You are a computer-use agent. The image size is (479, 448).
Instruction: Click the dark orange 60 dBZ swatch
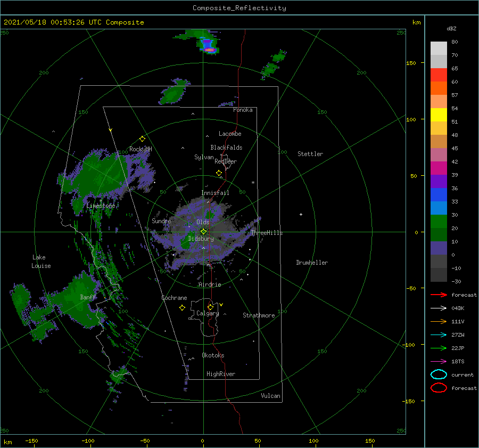click(x=439, y=88)
